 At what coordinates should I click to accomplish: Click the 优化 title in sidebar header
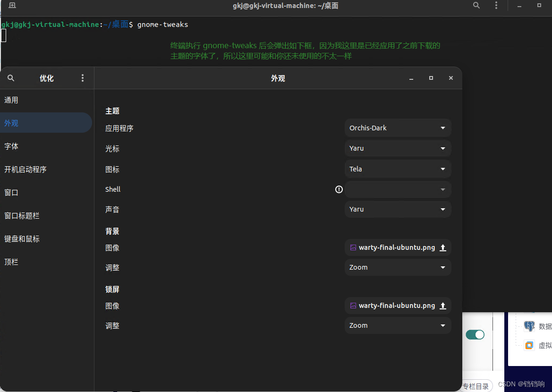tap(46, 78)
